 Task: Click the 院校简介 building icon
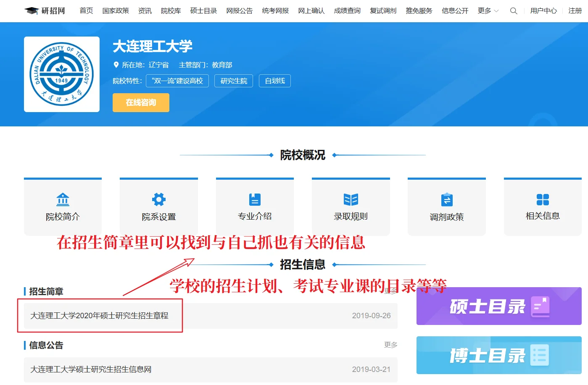[x=63, y=199]
